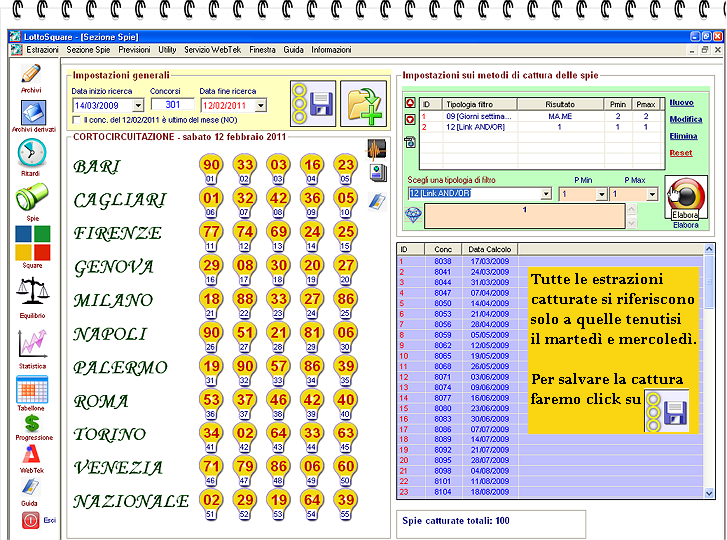Open the Equilibrio scales icon
The image size is (727, 540).
click(32, 292)
